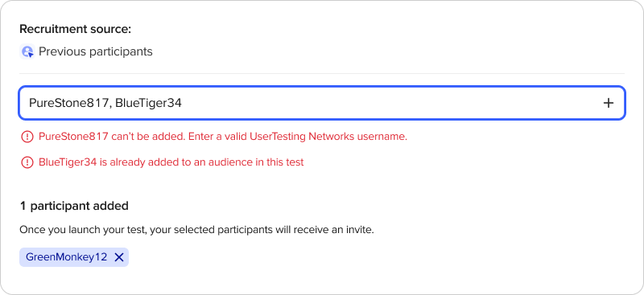Click the warning icon beside BlueTiger34 message

(x=27, y=162)
